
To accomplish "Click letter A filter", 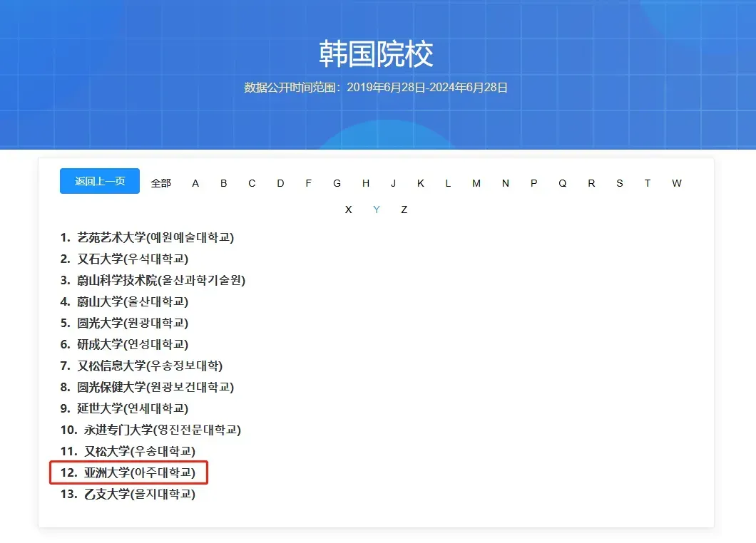I will point(195,183).
